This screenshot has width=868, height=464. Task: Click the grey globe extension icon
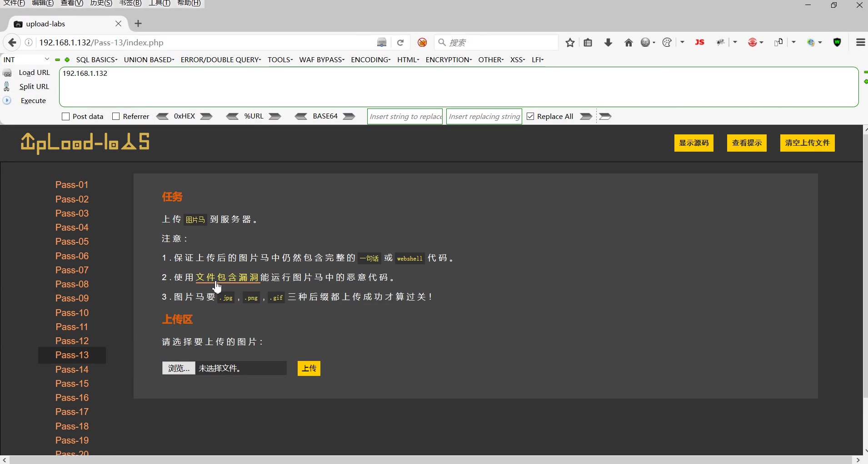pyautogui.click(x=645, y=42)
